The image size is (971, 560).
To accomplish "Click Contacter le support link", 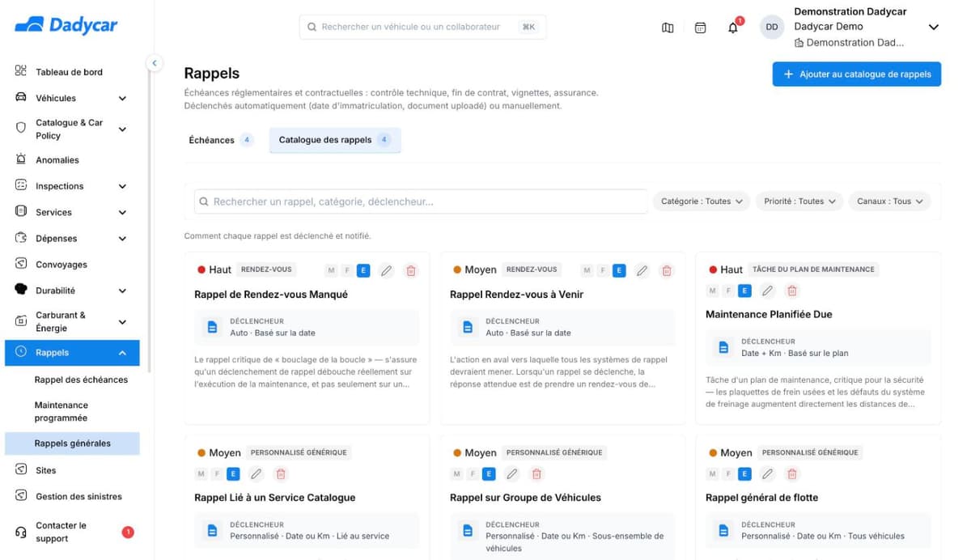I will 61,532.
